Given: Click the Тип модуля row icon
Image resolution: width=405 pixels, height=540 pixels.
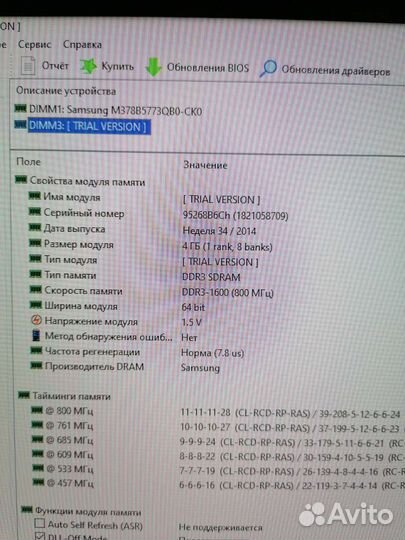Looking at the screenshot, I should tap(35, 258).
